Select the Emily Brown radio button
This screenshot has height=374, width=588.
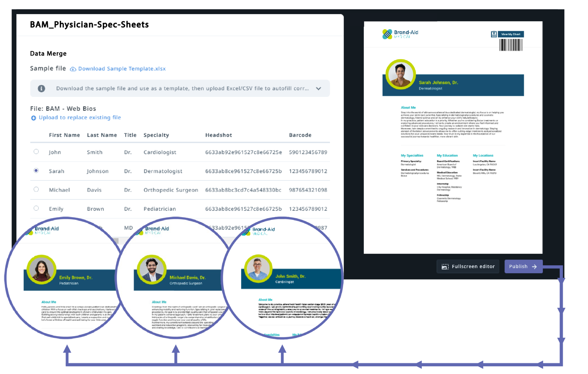click(x=36, y=208)
